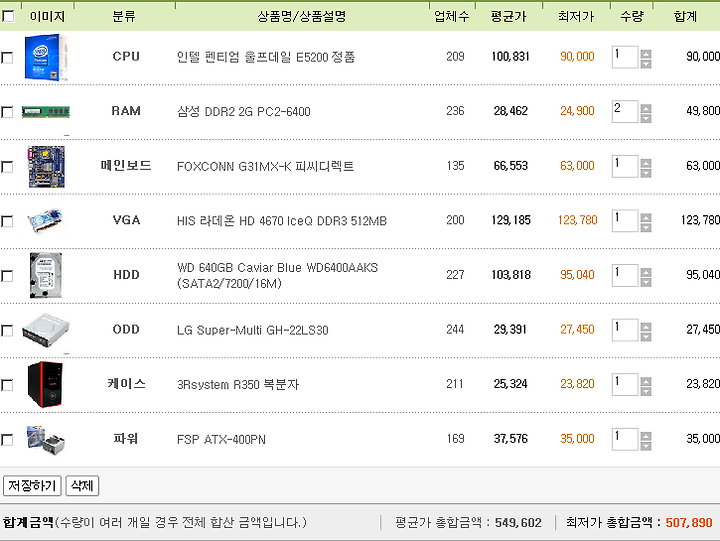Viewport: 720px width, 541px height.
Task: Increase VGA quantity with up arrow
Action: pyautogui.click(x=646, y=217)
